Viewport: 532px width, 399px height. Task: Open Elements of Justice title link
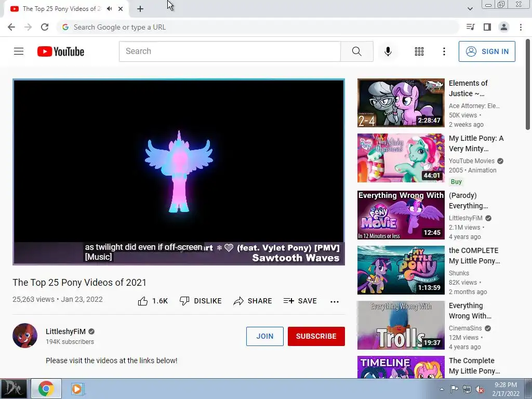(x=468, y=88)
